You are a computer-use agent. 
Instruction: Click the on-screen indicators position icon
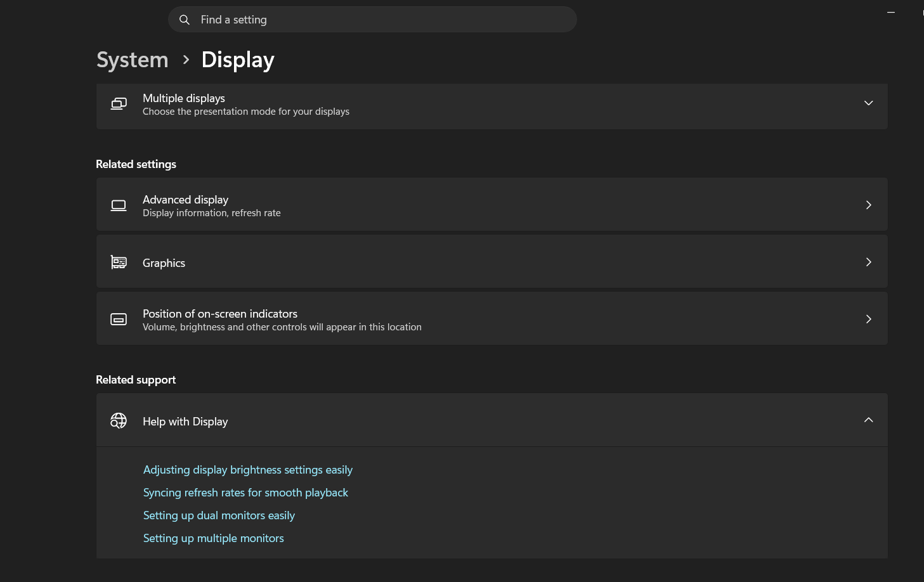[x=119, y=320]
